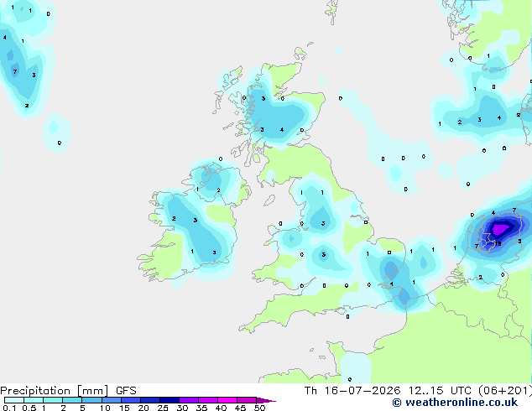This screenshot has width=532, height=411.
Task: Click the '18' precipitation value over the Netherlands
Action: point(498,243)
